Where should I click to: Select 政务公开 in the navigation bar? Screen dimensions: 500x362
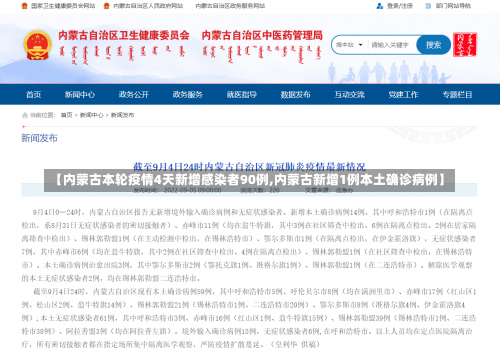[134, 95]
